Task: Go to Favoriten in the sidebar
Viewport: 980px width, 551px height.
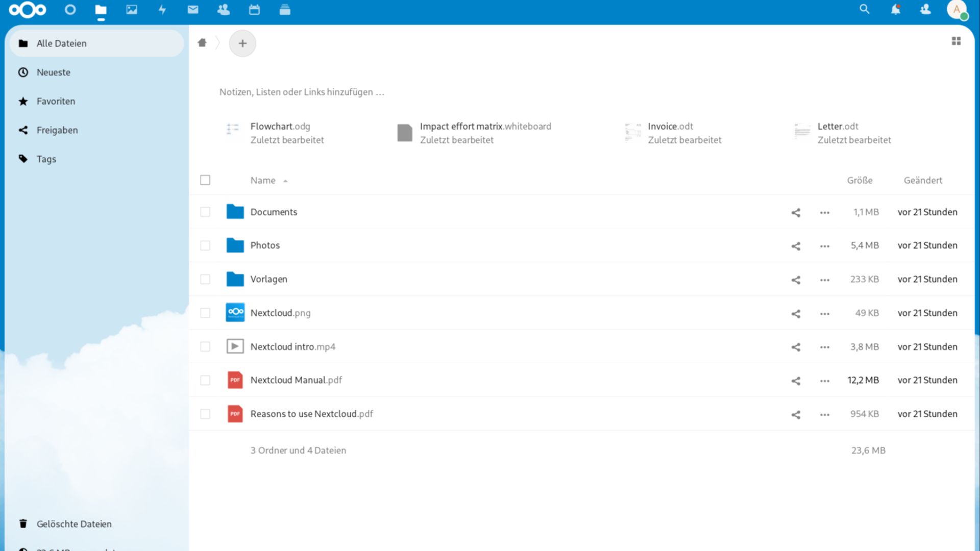Action: pos(55,101)
